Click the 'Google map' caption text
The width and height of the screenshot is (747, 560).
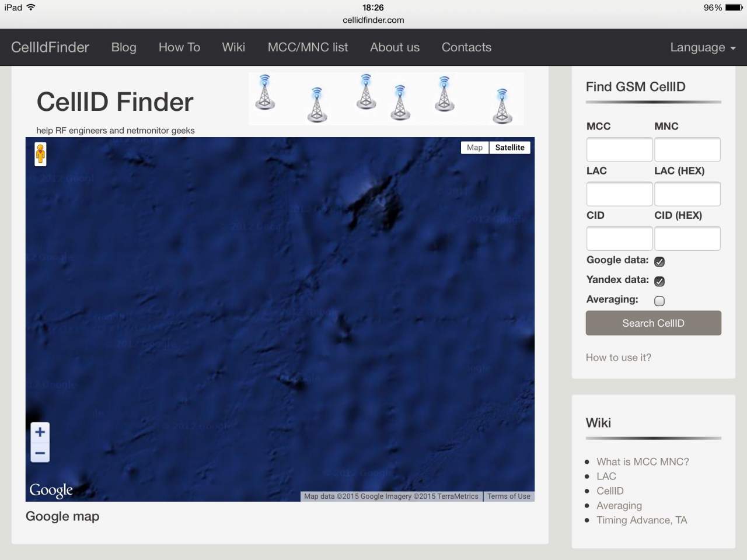[62, 516]
